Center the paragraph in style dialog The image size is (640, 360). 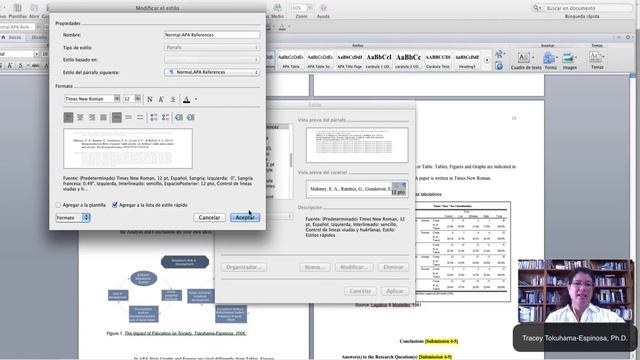click(80, 118)
